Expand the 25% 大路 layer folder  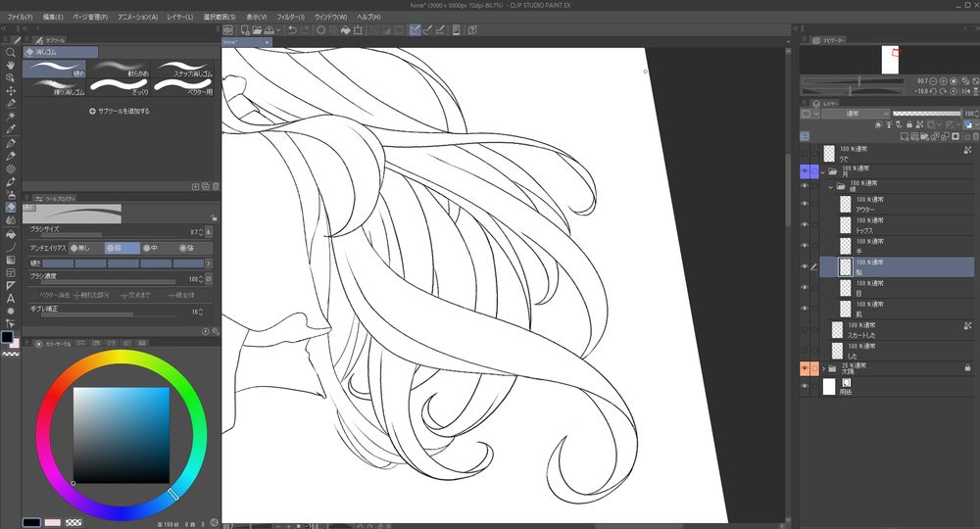(823, 368)
